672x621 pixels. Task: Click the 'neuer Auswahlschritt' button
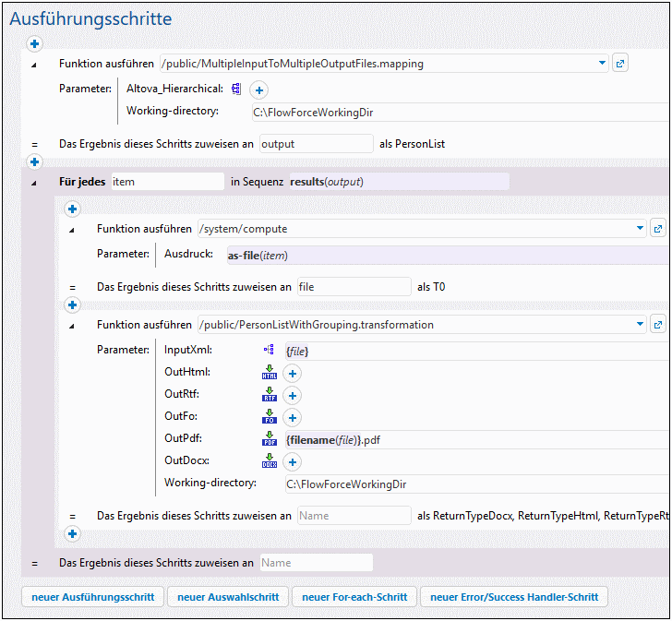pyautogui.click(x=228, y=597)
